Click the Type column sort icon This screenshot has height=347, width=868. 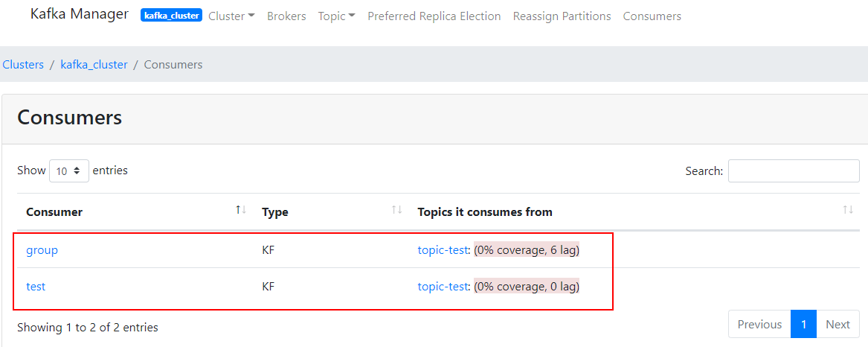pyautogui.click(x=397, y=211)
